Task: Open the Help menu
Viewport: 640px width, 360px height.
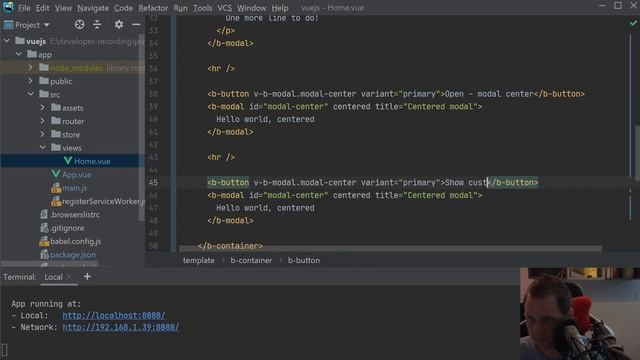Action: [x=280, y=8]
